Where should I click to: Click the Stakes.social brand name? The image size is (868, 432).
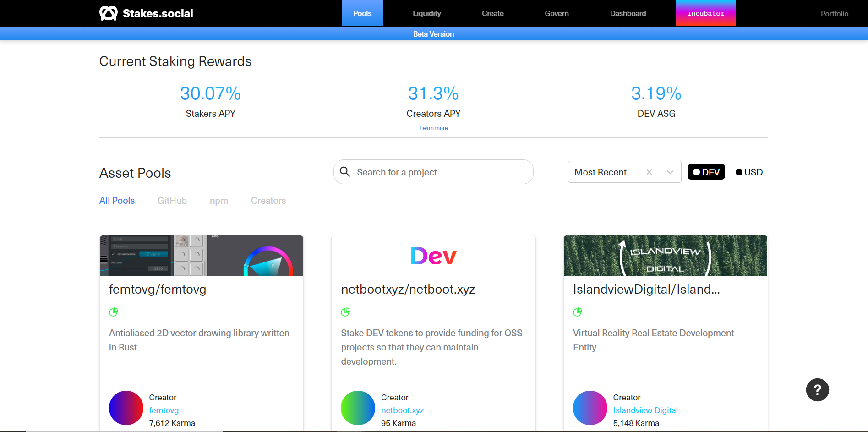tap(158, 13)
